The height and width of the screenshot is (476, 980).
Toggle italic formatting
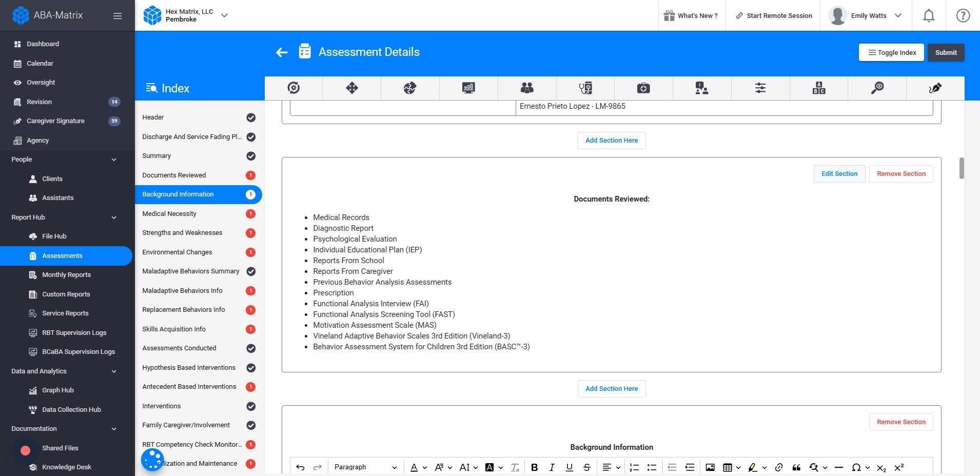552,467
